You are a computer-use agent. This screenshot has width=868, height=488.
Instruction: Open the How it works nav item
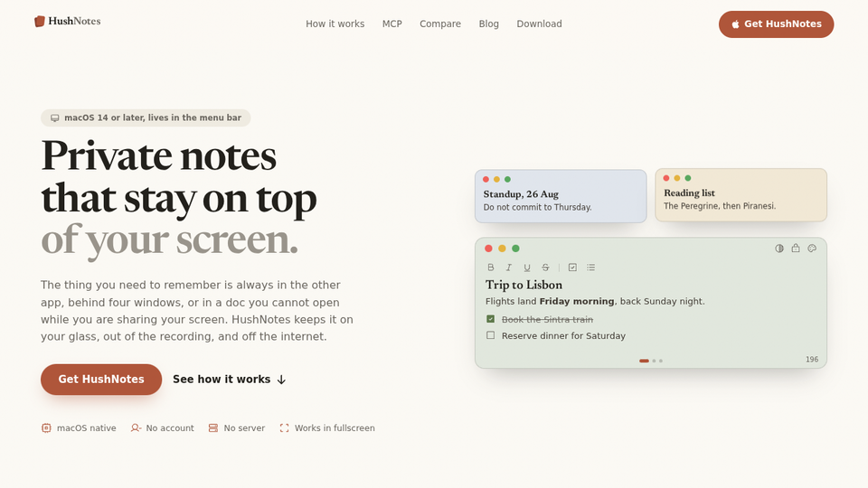[335, 23]
